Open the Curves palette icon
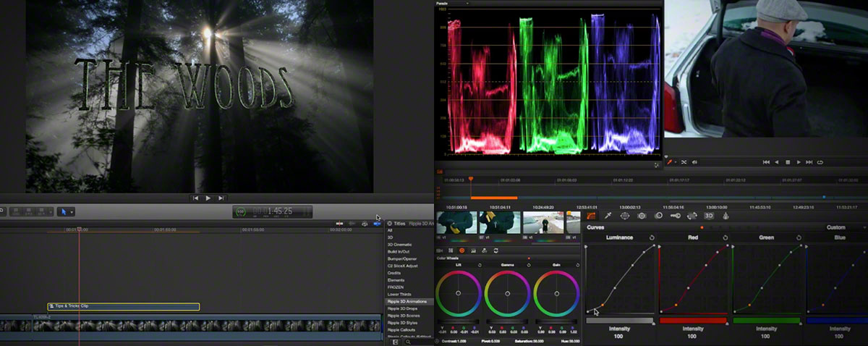This screenshot has width=868, height=346. pyautogui.click(x=590, y=215)
